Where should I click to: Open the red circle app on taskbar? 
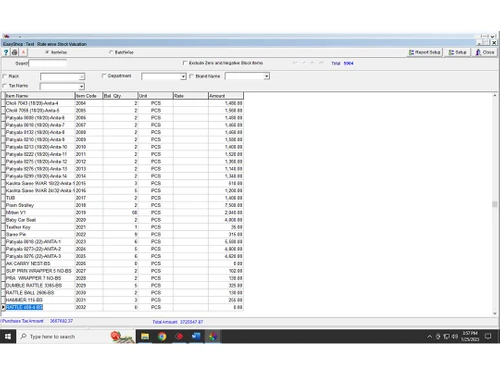click(x=179, y=337)
